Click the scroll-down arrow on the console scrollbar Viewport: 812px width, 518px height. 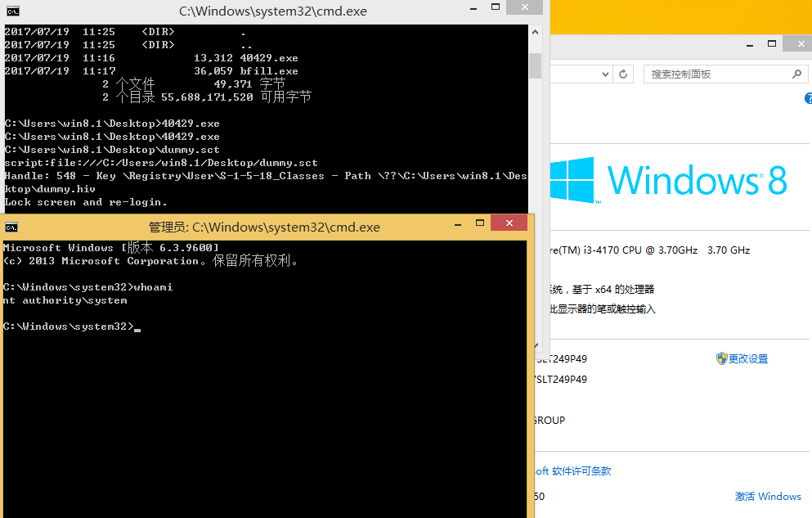pos(535,345)
